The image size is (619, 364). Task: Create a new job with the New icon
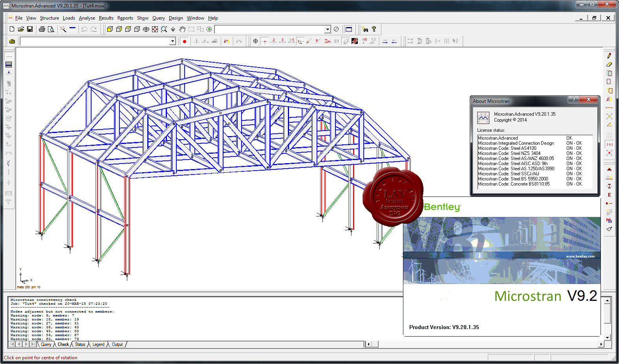coord(12,29)
